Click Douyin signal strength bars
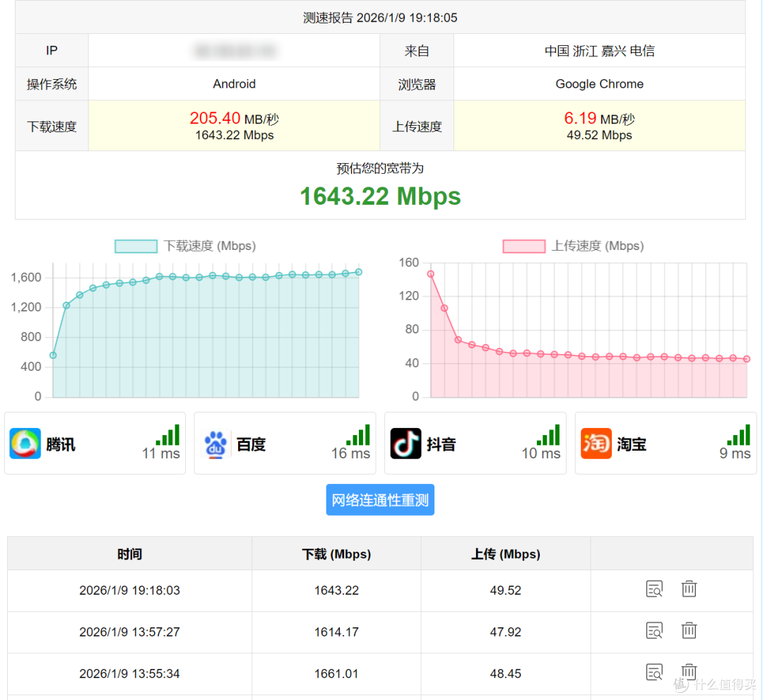The height and width of the screenshot is (700, 763). click(x=548, y=434)
